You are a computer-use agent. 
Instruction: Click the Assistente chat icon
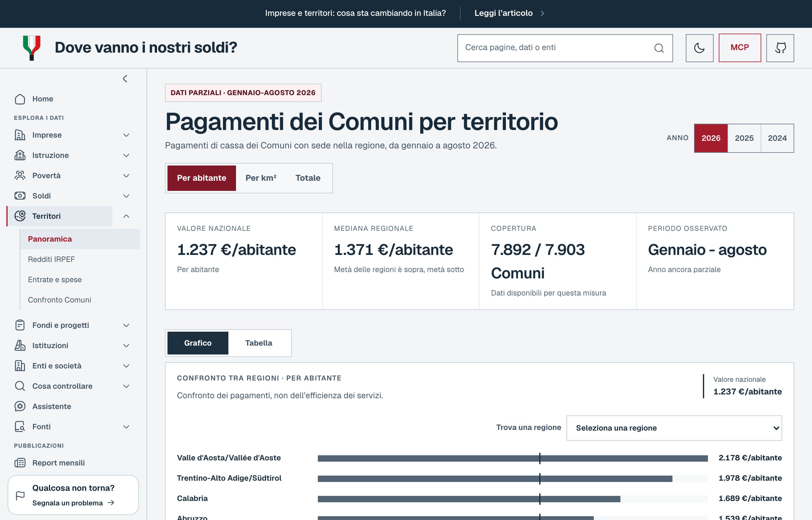(20, 406)
